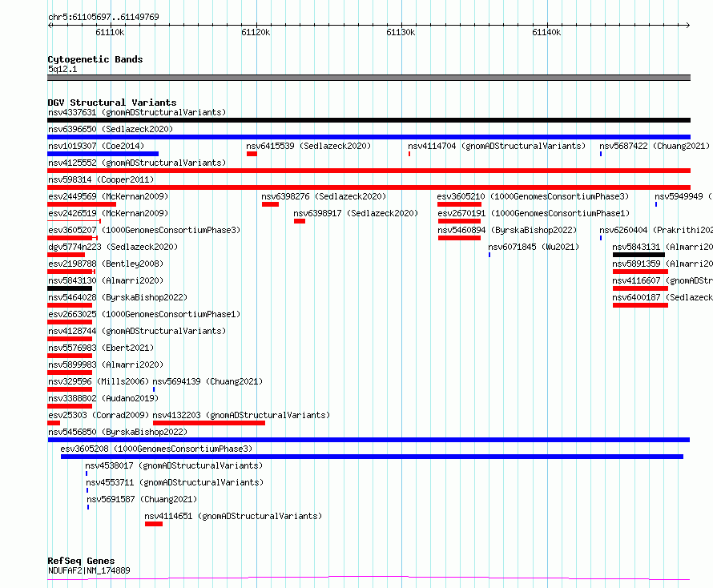Click the nsv4337631 gnomAD variant label
713x588 pixels.
(x=137, y=112)
